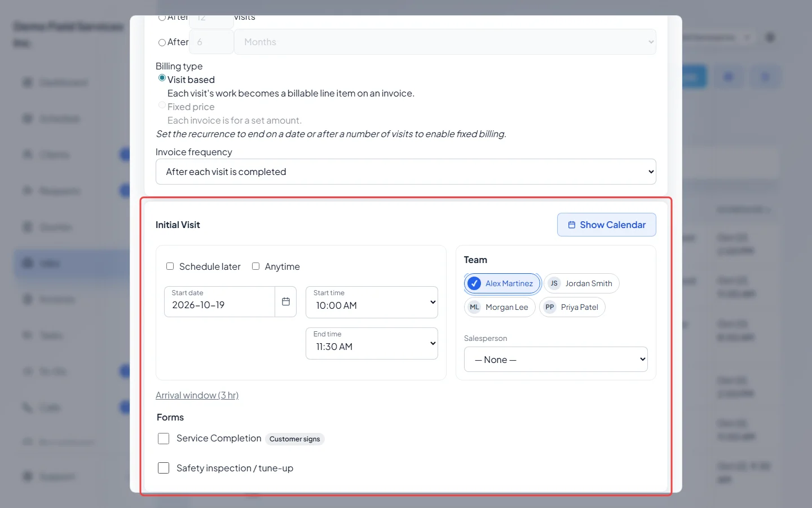
Task: Open the Invoice frequency dropdown
Action: (x=406, y=172)
